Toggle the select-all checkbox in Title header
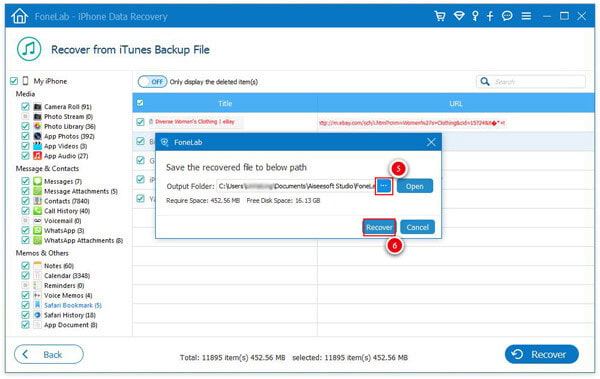This screenshot has height=379, width=600. [x=140, y=103]
